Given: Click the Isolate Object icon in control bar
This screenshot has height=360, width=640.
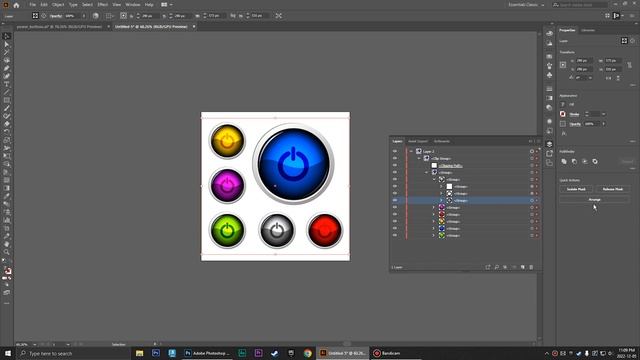Looking at the screenshot, I should (279, 16).
